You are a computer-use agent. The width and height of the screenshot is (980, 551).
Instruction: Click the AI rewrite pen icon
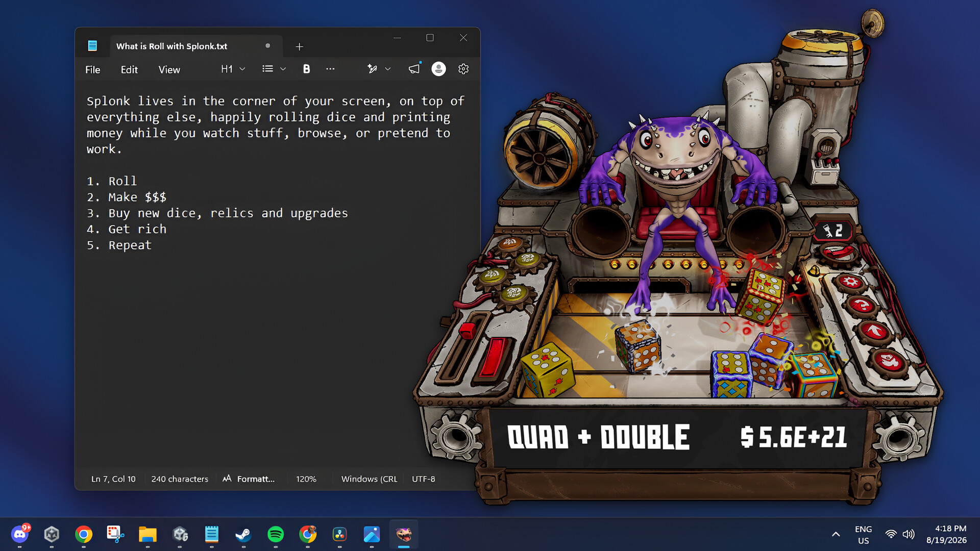372,69
